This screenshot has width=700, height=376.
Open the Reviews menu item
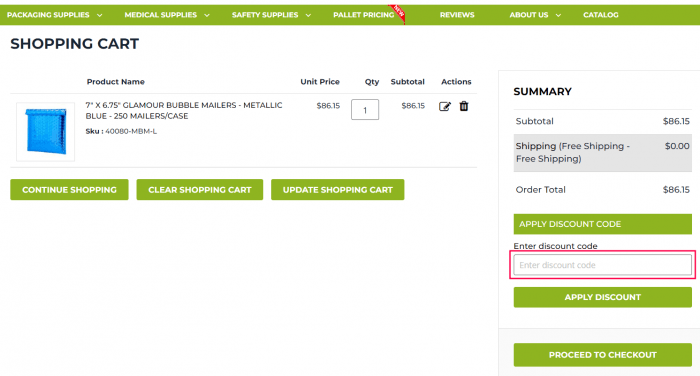pos(457,15)
